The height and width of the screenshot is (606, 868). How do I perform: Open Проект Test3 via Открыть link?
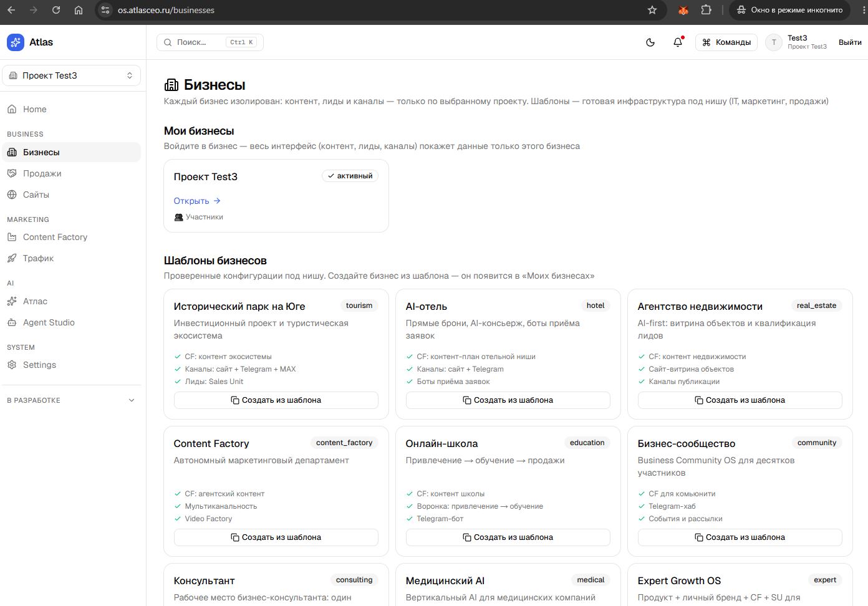pos(197,201)
